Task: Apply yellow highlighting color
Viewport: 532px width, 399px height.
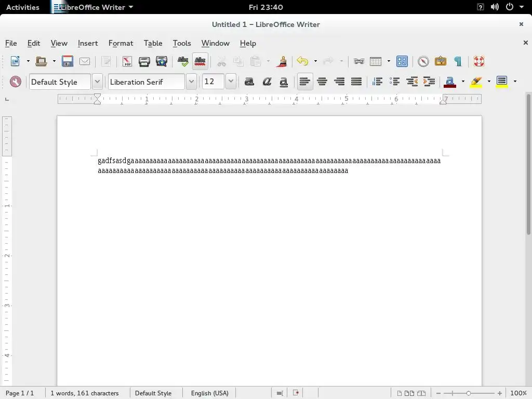Action: [x=476, y=82]
